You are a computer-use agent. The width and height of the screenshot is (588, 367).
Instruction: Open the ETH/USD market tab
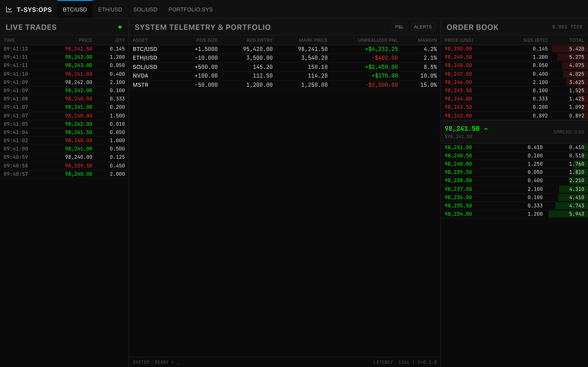coord(110,9)
